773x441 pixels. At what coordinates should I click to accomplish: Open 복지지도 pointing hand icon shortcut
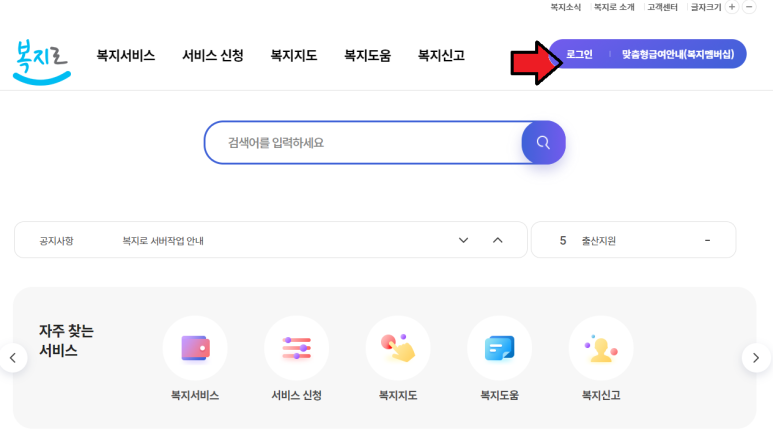point(398,348)
